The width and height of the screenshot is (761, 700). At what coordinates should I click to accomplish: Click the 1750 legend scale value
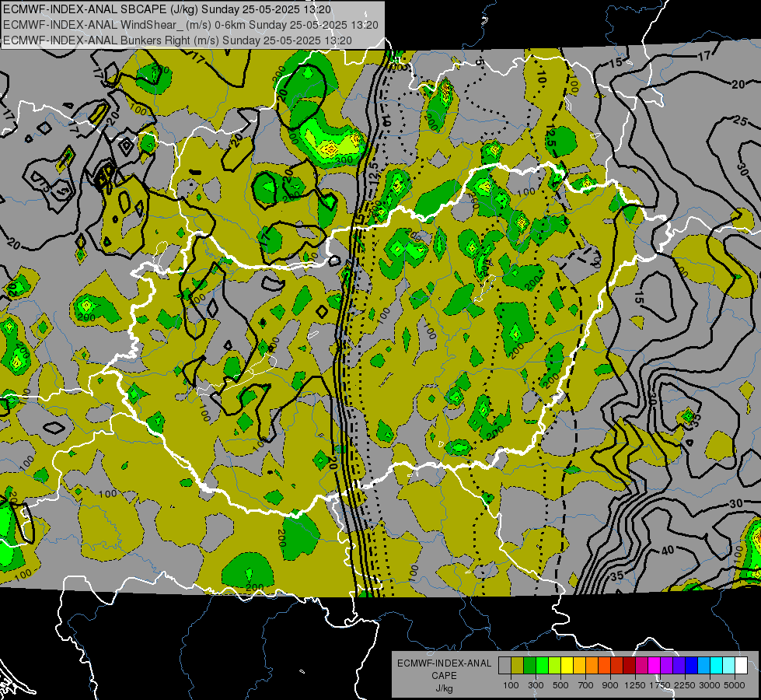point(660,685)
